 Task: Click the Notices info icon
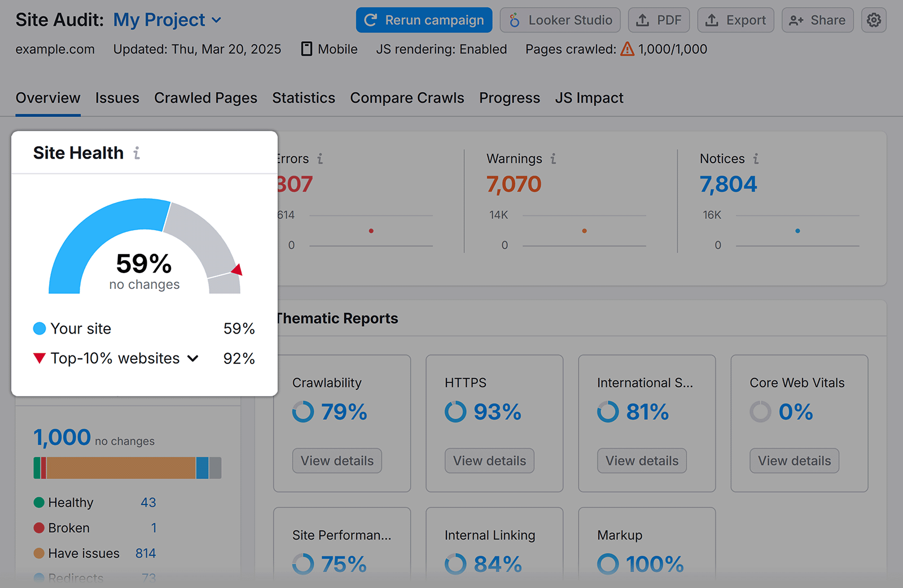click(x=756, y=159)
